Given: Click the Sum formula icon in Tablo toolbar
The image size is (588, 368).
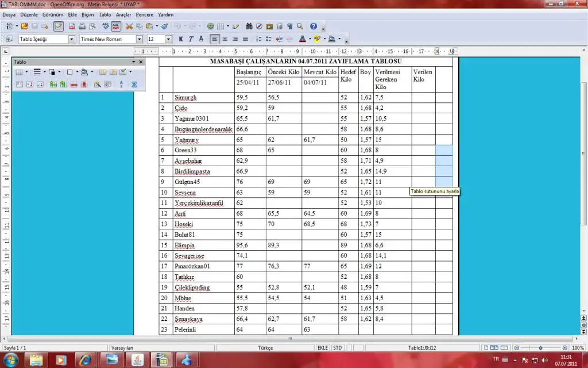Looking at the screenshot, I should pos(134,85).
